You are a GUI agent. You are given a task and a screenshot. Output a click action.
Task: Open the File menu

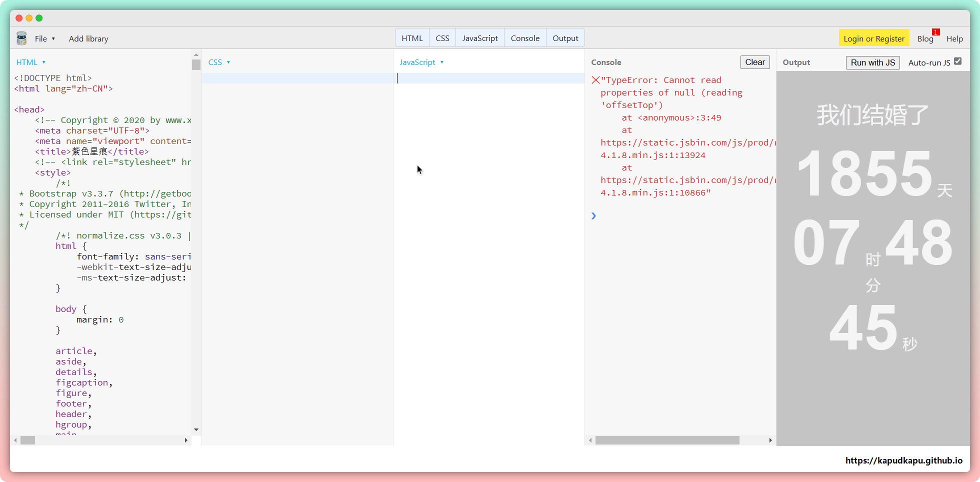click(44, 38)
